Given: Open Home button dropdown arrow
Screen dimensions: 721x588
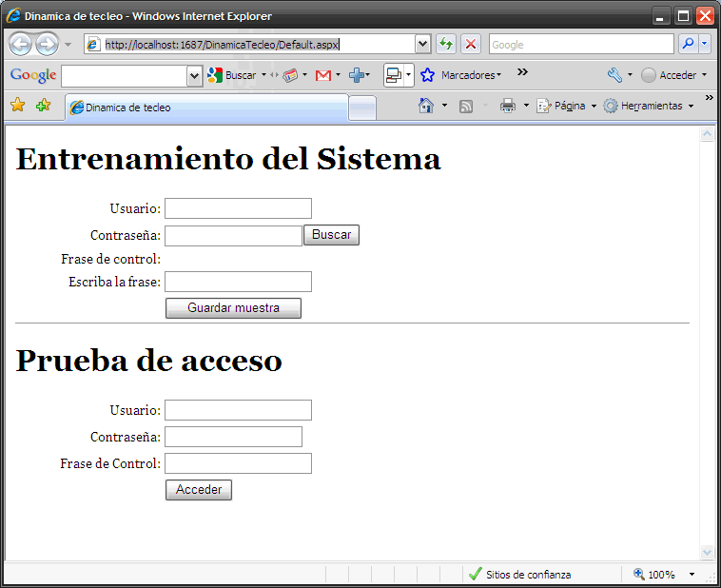Looking at the screenshot, I should pos(444,106).
